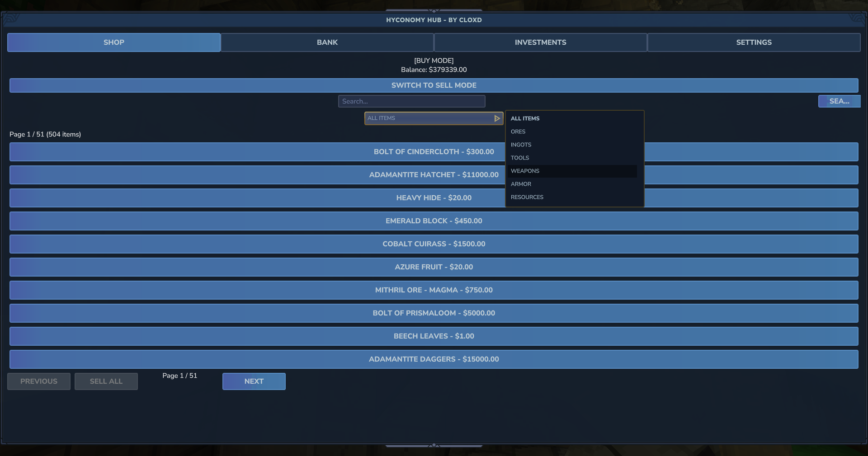Click the Bolt of Prismaloom item

click(x=434, y=313)
